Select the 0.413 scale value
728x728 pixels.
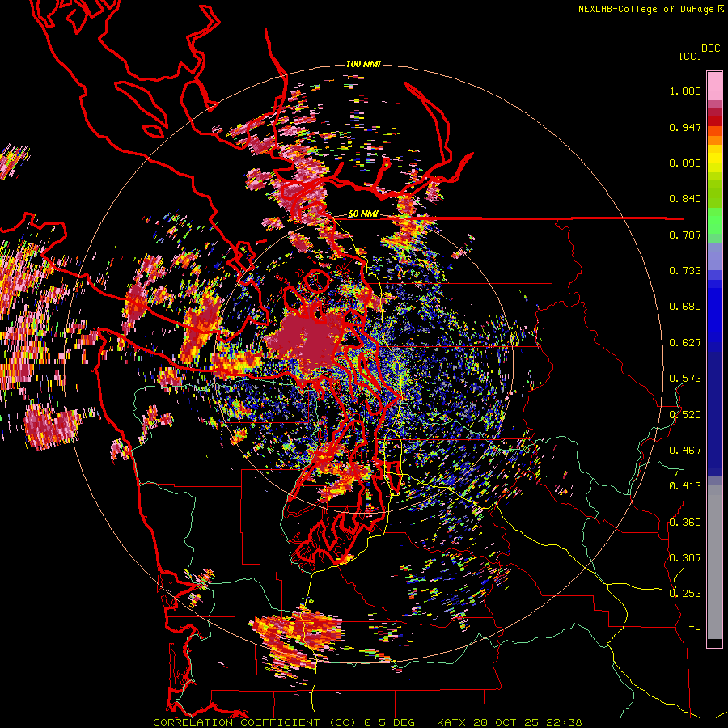click(x=685, y=486)
